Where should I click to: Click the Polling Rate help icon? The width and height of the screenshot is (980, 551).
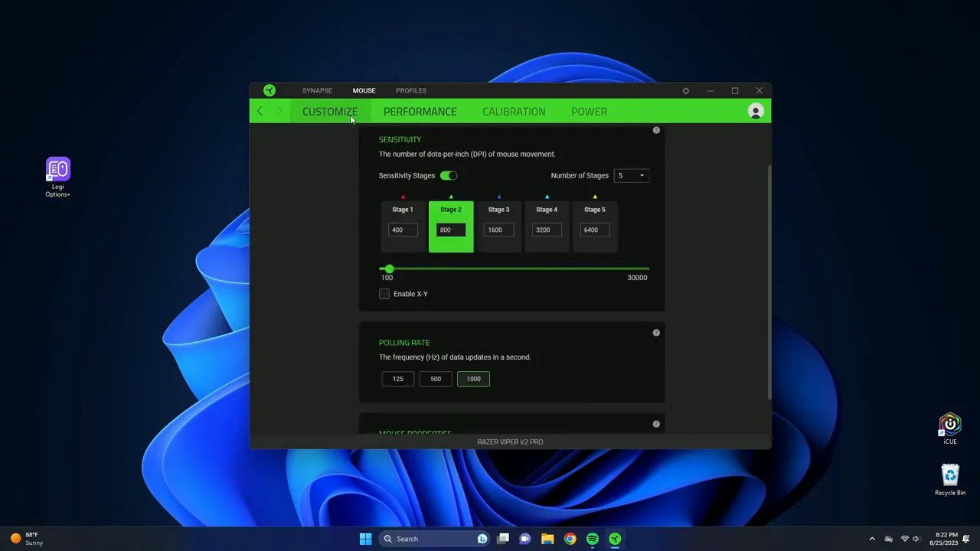click(655, 332)
